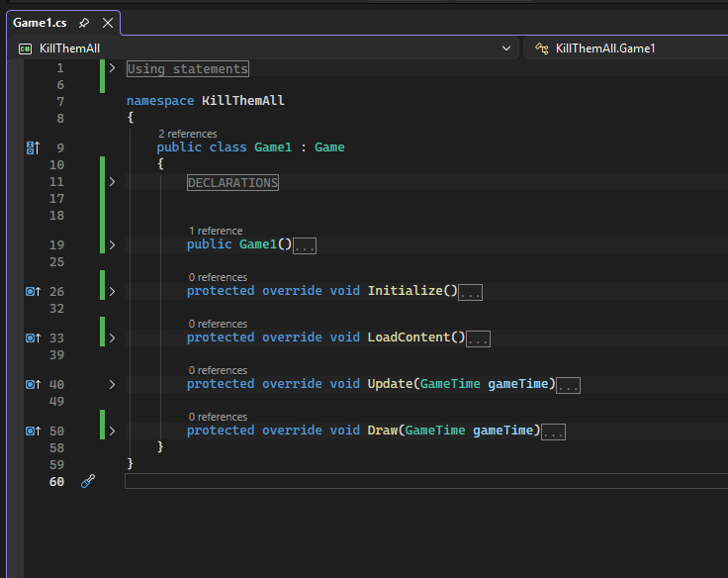
Task: Click 0 references above the Draw method
Action: [217, 417]
